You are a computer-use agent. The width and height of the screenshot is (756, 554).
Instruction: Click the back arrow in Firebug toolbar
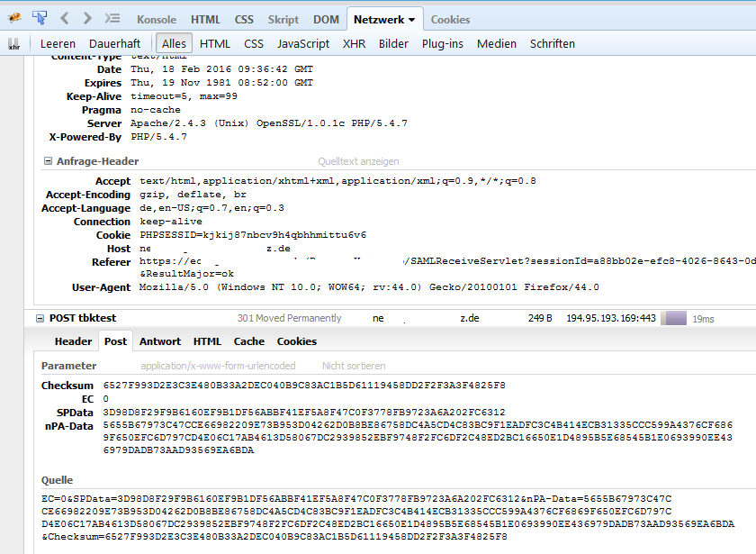pyautogui.click(x=65, y=18)
